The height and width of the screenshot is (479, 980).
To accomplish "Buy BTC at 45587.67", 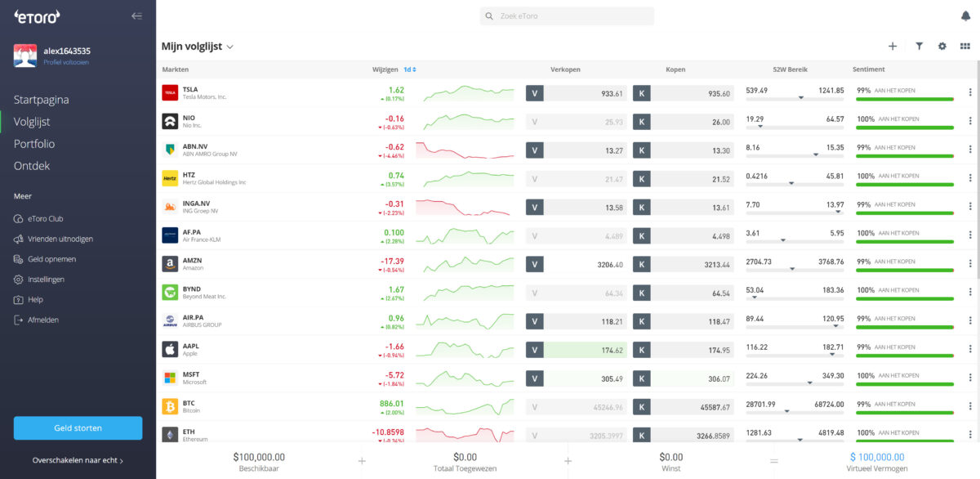I will coord(684,406).
